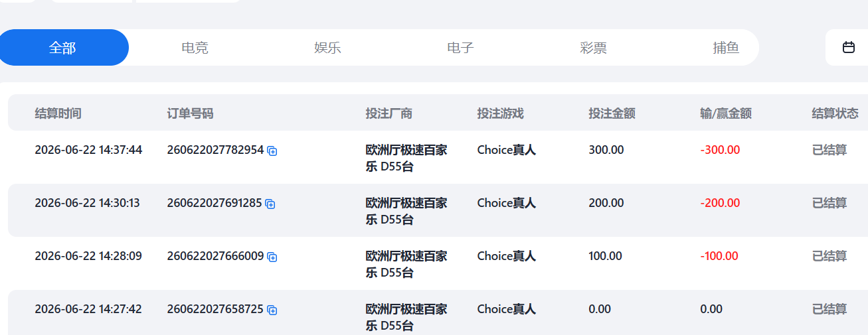Click the -100.00 win/loss amount
868x335 pixels.
point(719,256)
